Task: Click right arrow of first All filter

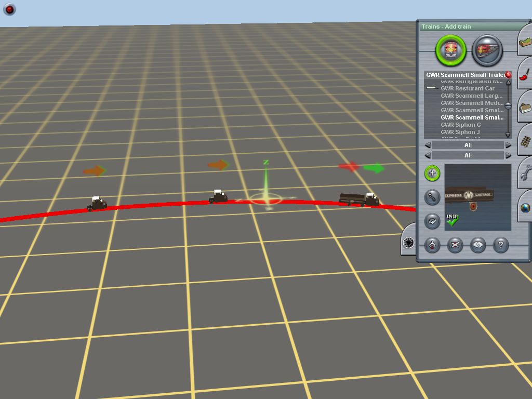Action: (x=508, y=145)
